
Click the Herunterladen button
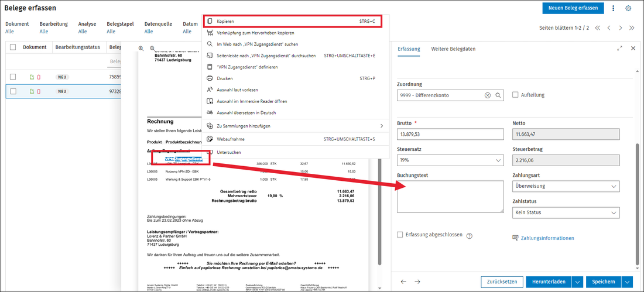click(549, 281)
